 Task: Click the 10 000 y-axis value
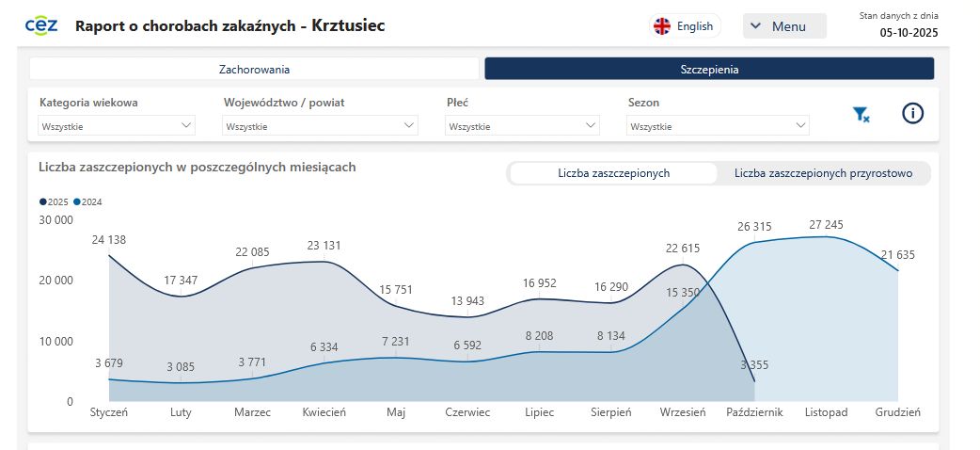55,341
